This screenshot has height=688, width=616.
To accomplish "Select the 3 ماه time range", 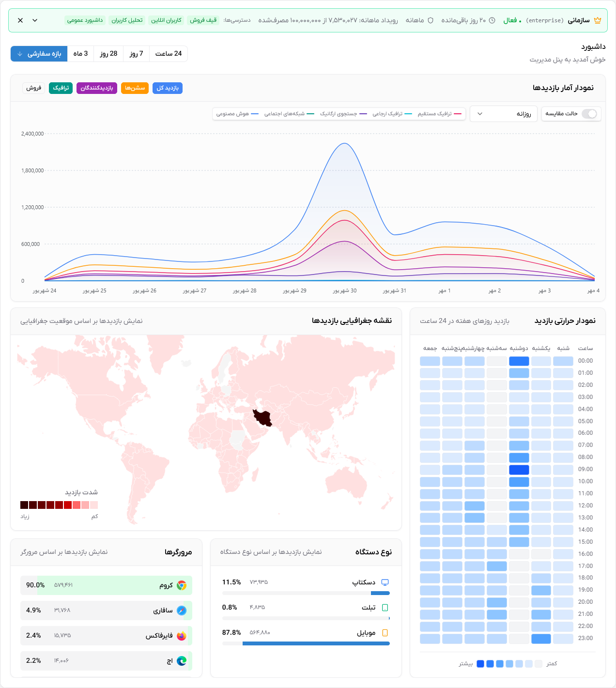I will click(x=81, y=54).
